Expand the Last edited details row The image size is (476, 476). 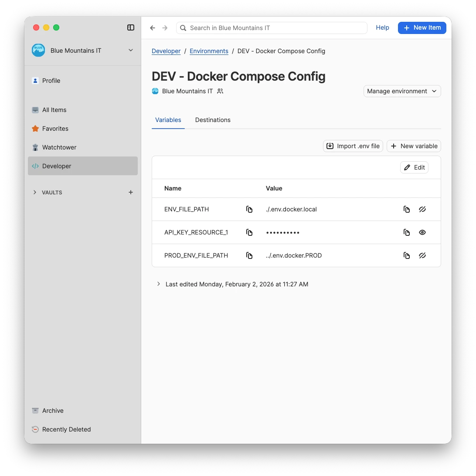coord(158,284)
